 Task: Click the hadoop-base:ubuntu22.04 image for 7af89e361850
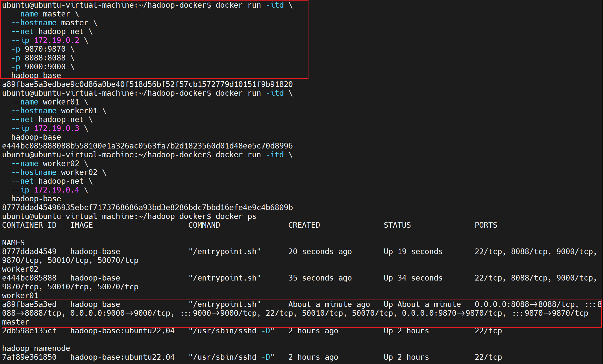coord(122,357)
